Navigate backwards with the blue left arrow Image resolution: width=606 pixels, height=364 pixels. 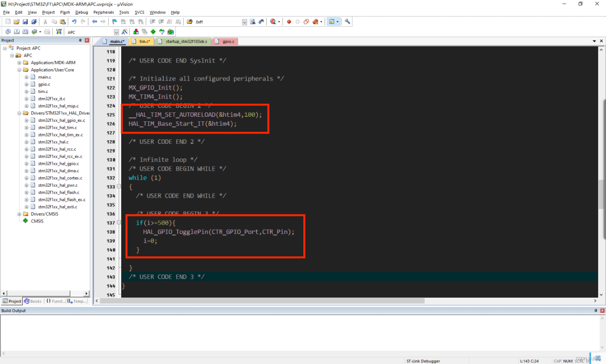tap(95, 22)
